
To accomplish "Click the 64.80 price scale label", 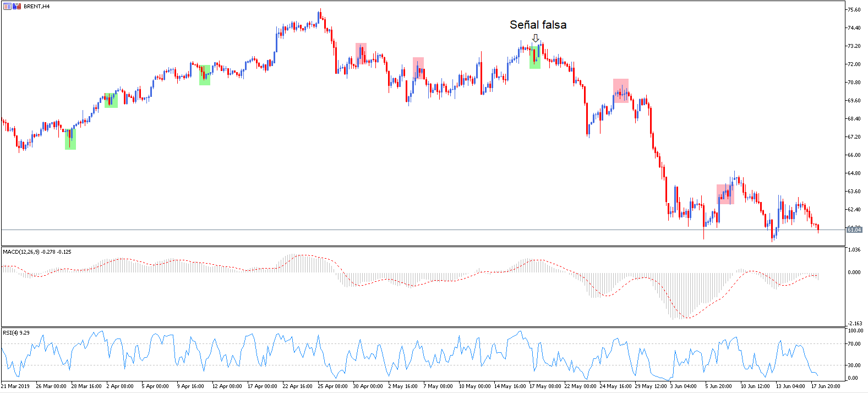I will [854, 173].
